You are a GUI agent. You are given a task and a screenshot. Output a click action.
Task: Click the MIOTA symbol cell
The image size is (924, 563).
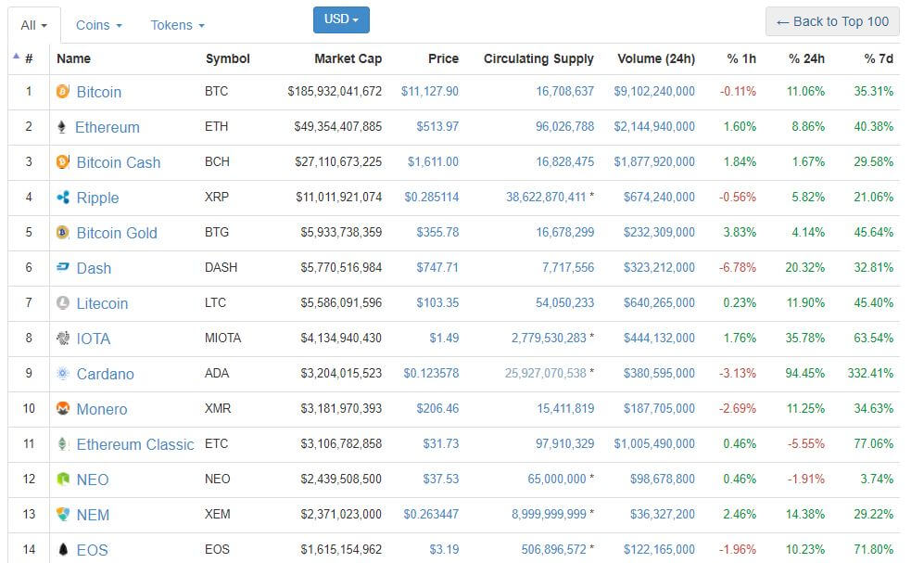point(222,338)
